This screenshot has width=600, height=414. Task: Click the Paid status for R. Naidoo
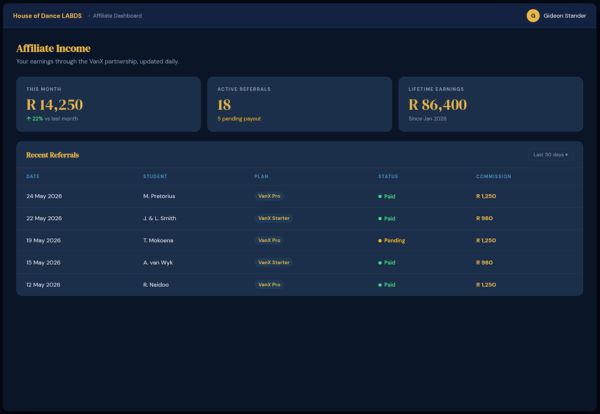click(x=387, y=285)
